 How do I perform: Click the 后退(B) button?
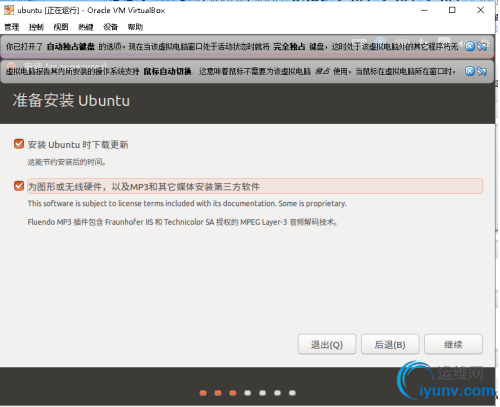pyautogui.click(x=390, y=344)
